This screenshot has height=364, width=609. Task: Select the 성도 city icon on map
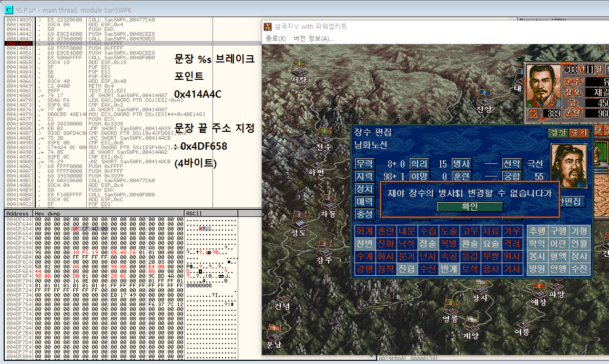(300, 219)
